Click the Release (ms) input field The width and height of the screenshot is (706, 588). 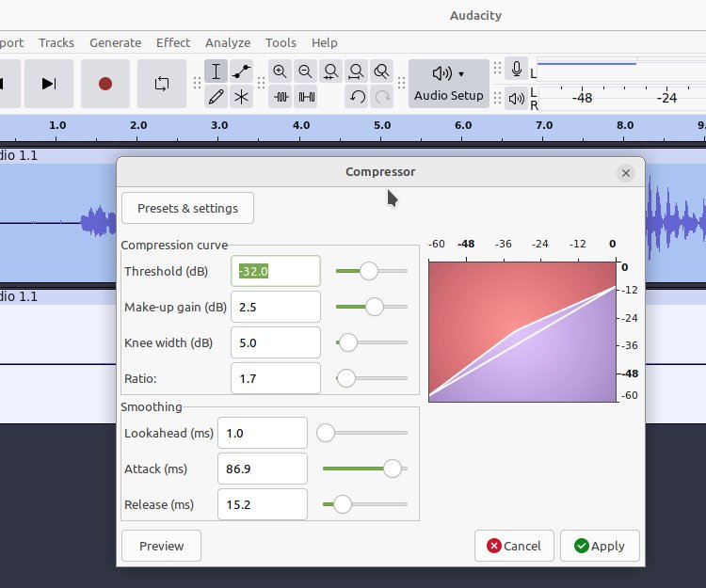point(263,504)
